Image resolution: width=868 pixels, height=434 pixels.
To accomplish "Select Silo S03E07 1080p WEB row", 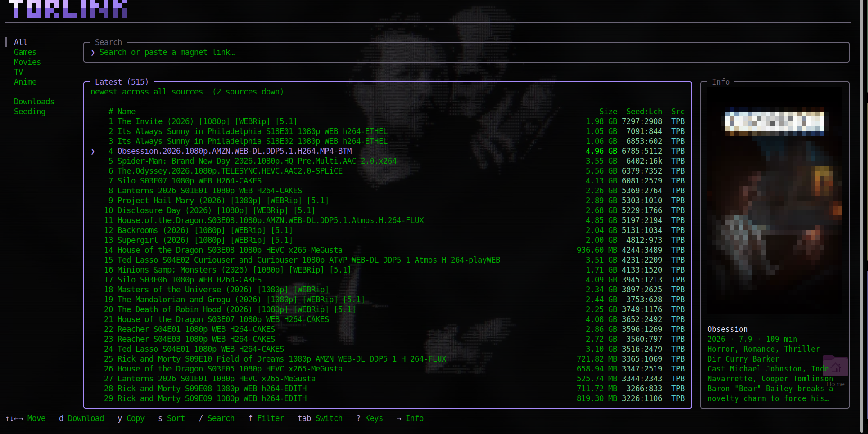I will (388, 181).
